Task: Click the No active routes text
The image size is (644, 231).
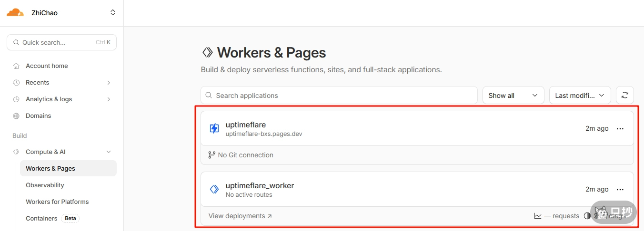Action: 249,195
